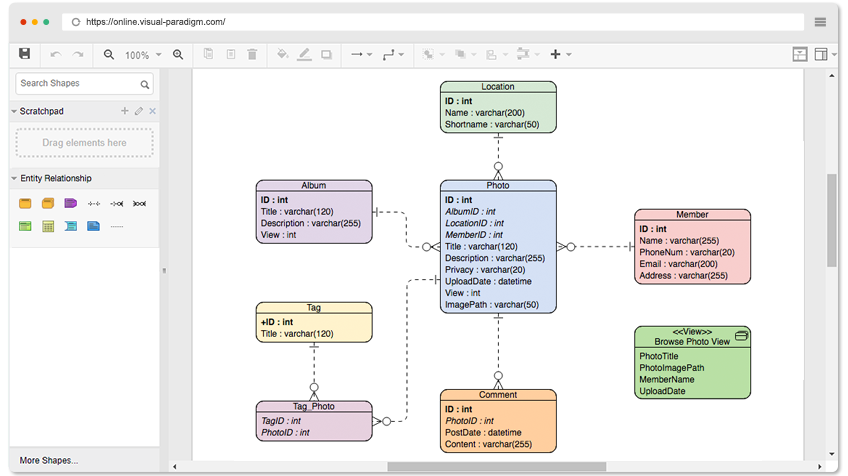Open the waypoint style dropdown arrow
Screen dimensions: 848x476
[x=401, y=55]
